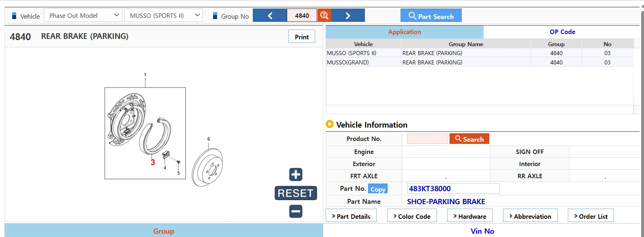
Task: Switch to the Vin No tab
Action: coord(482,231)
